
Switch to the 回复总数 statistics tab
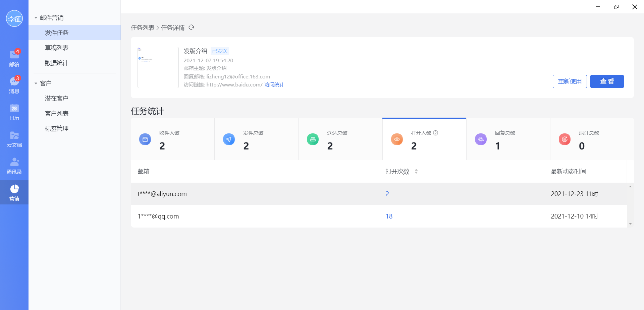pyautogui.click(x=508, y=139)
